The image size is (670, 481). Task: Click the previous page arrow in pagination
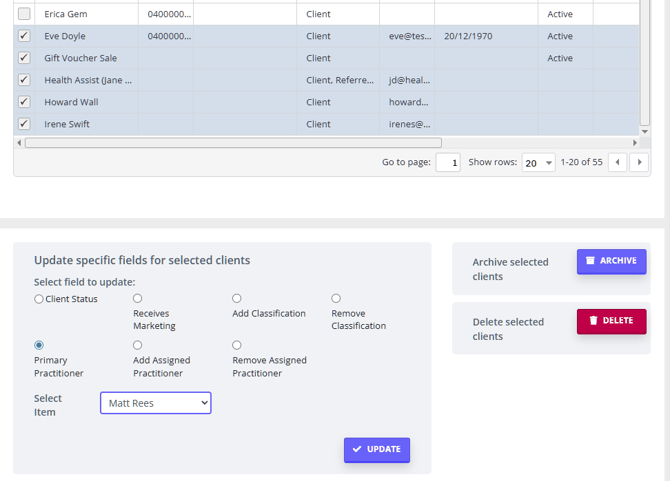[618, 162]
